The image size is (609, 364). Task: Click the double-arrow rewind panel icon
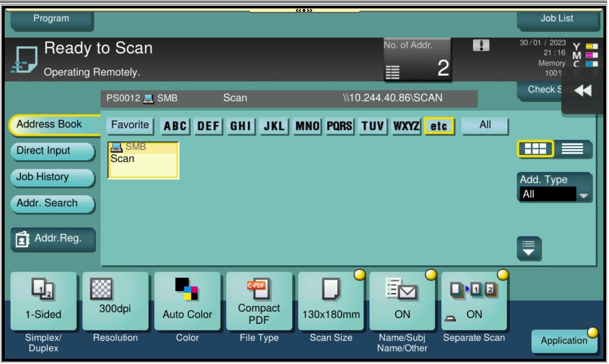[x=582, y=91]
